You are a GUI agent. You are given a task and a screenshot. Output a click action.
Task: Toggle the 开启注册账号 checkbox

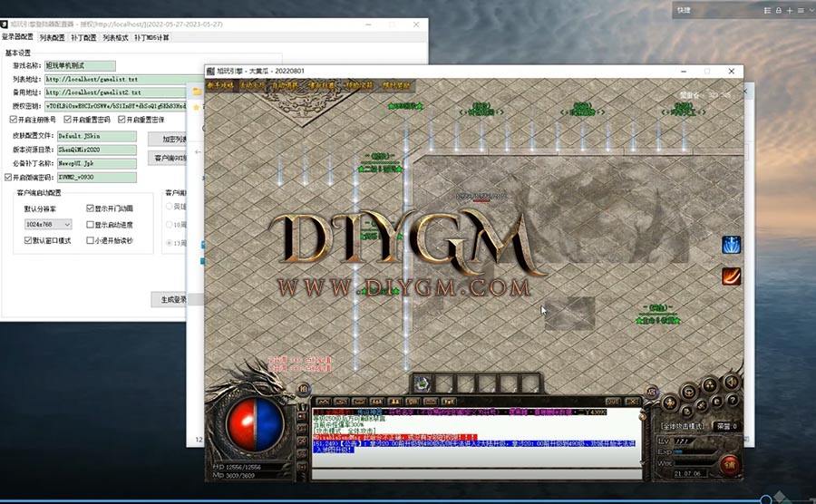pos(14,120)
